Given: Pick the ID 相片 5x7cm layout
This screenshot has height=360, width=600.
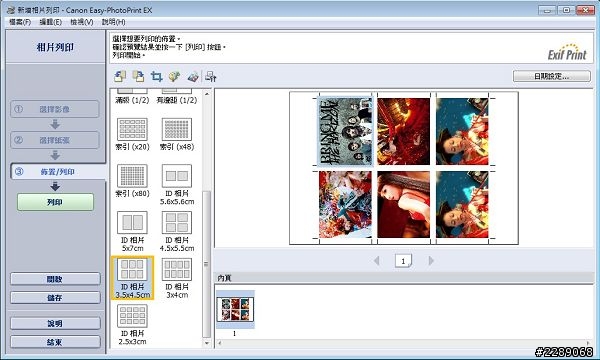Looking at the screenshot, I should click(x=132, y=231).
